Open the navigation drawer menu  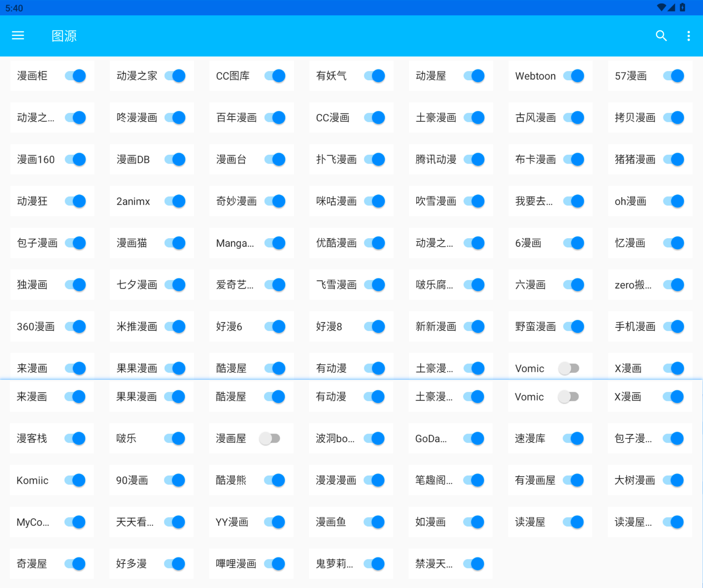coord(18,36)
